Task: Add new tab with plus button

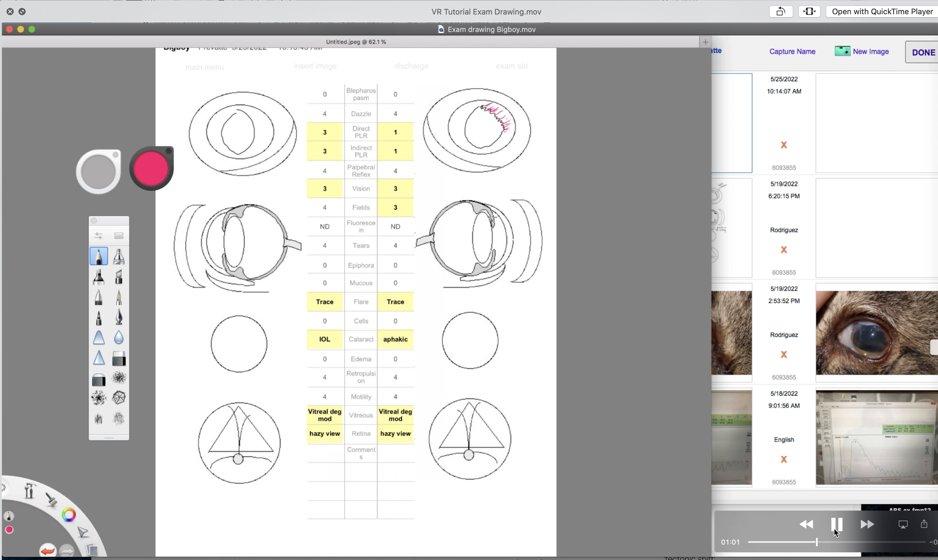Action: pyautogui.click(x=705, y=42)
